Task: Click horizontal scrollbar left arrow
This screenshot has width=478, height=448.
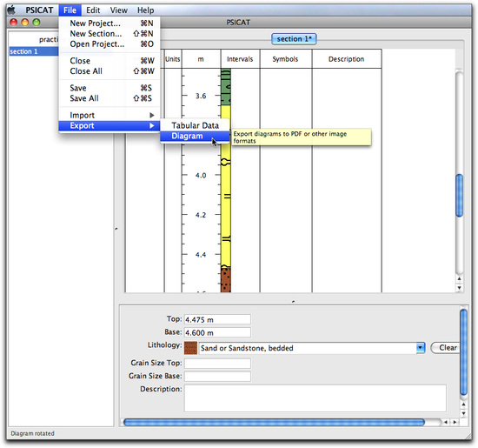Action: point(446,423)
